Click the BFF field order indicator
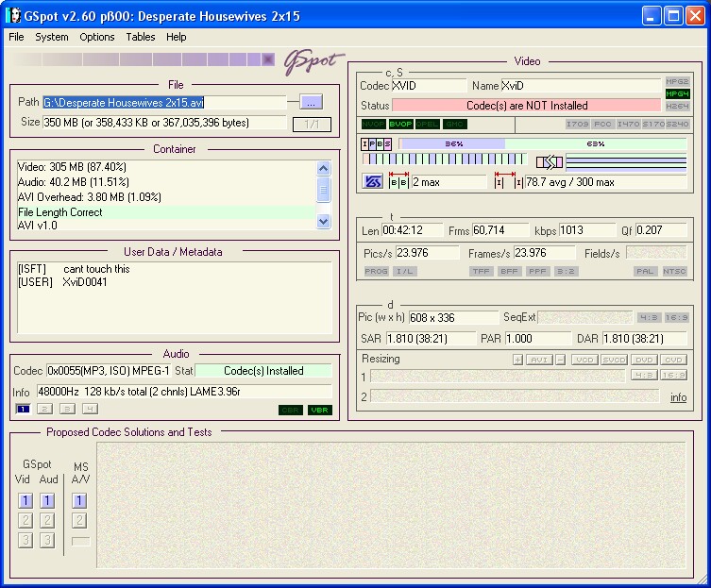Viewport: 711px width, 588px height. pos(509,271)
